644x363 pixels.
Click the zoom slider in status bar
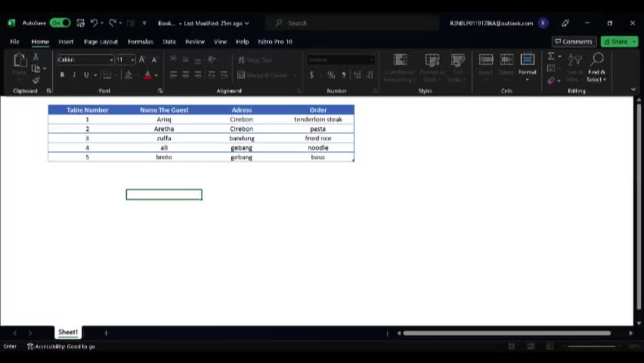coord(591,346)
